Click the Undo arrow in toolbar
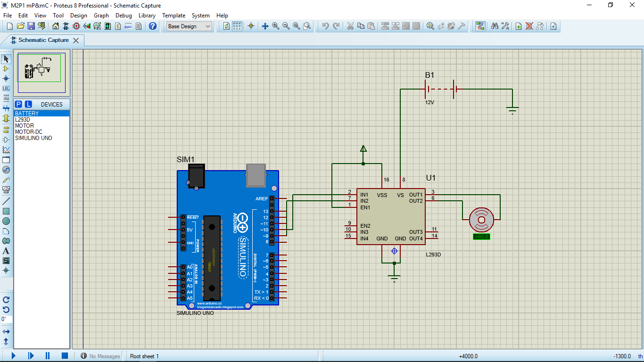Screen dimensions: 644x362 (x=325, y=26)
